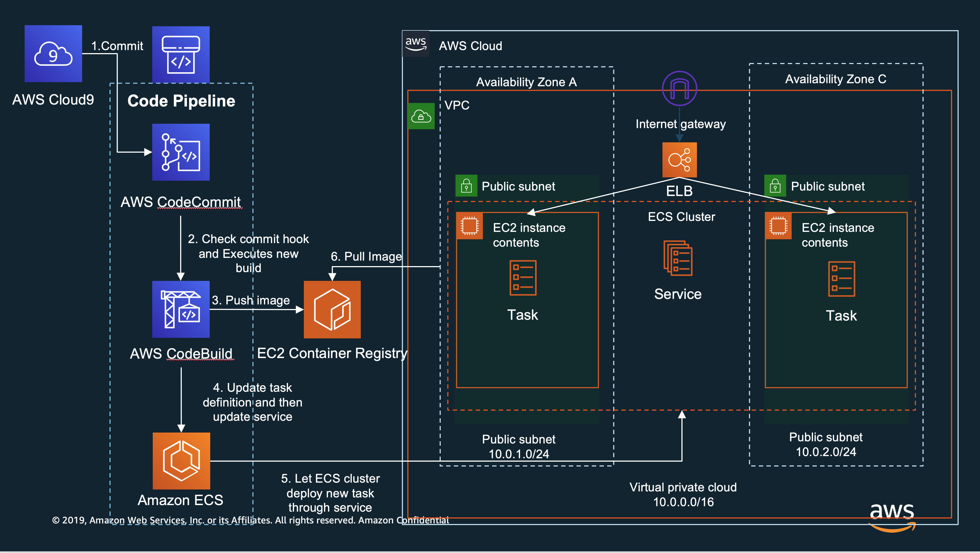Select the 'Code Pipeline' heading

[181, 101]
